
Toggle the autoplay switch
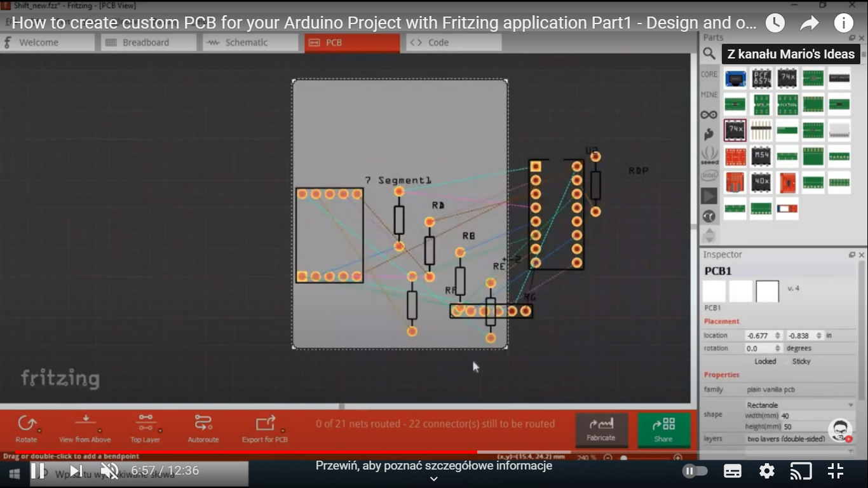(695, 471)
